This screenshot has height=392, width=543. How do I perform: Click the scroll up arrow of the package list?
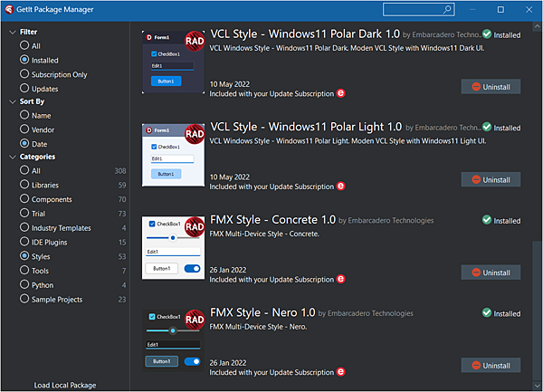[537, 26]
